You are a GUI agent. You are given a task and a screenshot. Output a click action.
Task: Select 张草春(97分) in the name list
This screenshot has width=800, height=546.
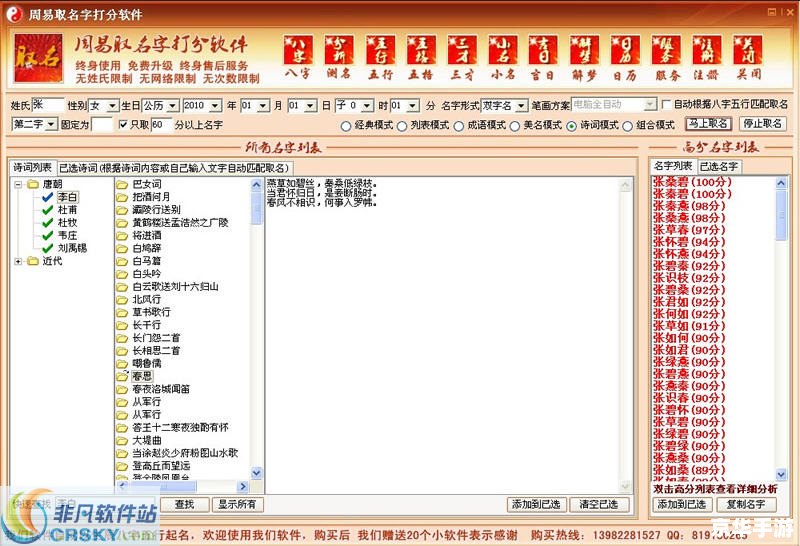tap(689, 230)
